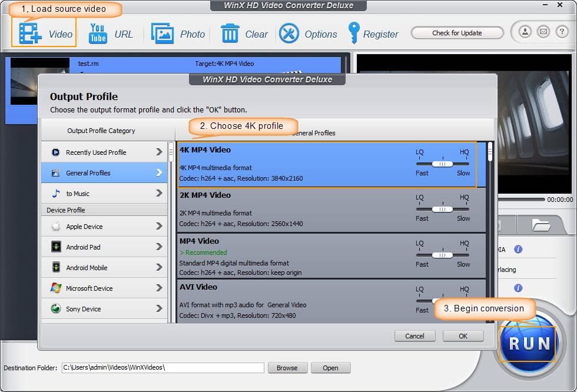Click the Recommended green label
This screenshot has height=392, width=577.
click(203, 253)
